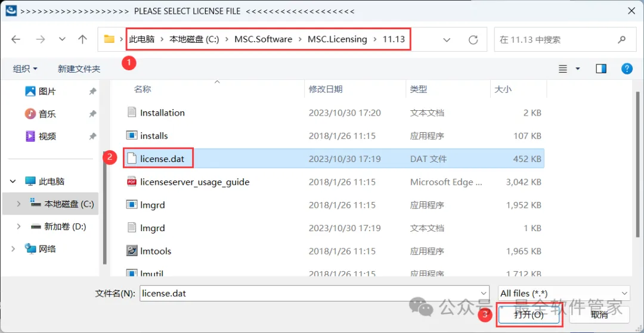Screen dimensions: 644x333
Task: Toggle the preview pane
Action: (601, 69)
